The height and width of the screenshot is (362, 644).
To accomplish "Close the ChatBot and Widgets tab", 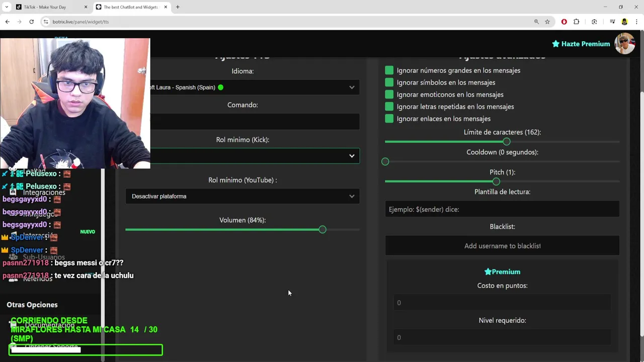I will (x=166, y=7).
